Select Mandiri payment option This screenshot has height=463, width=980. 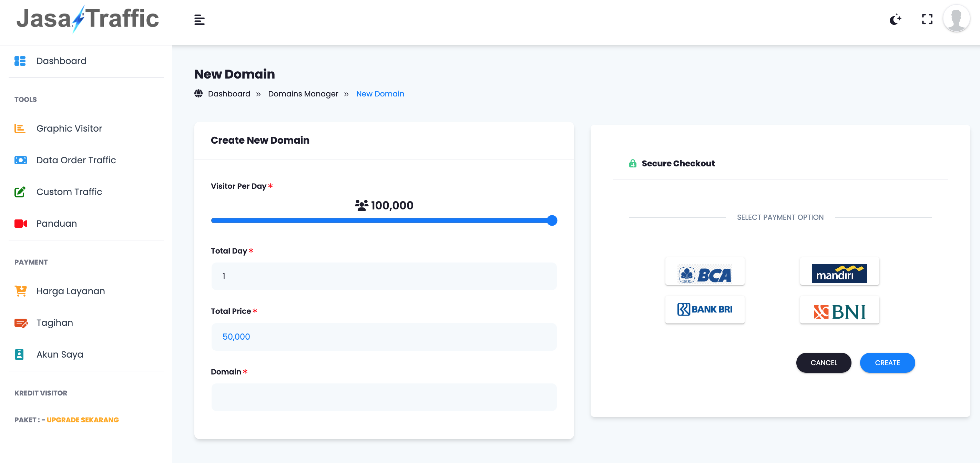pos(839,272)
